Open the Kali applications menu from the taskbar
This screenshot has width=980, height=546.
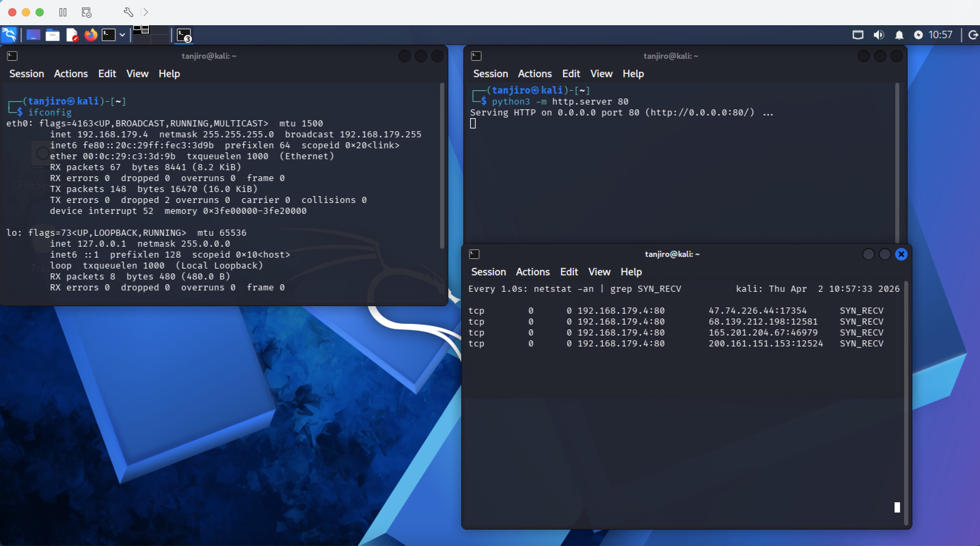(x=9, y=35)
